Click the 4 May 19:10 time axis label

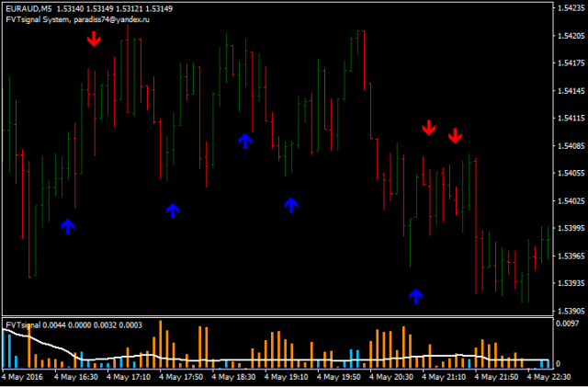click(287, 377)
